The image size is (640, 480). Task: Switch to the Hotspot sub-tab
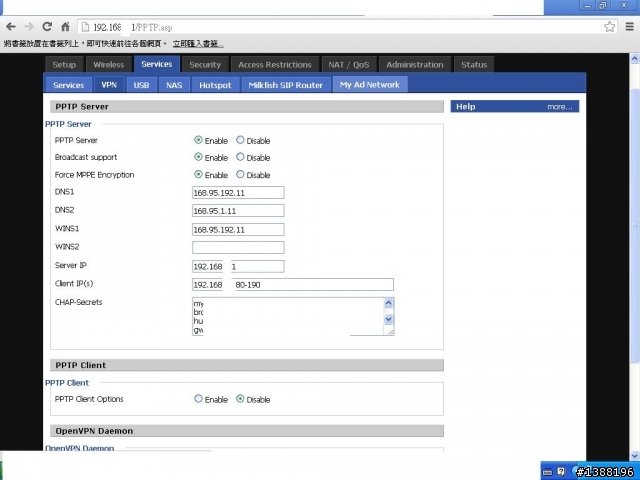click(215, 85)
